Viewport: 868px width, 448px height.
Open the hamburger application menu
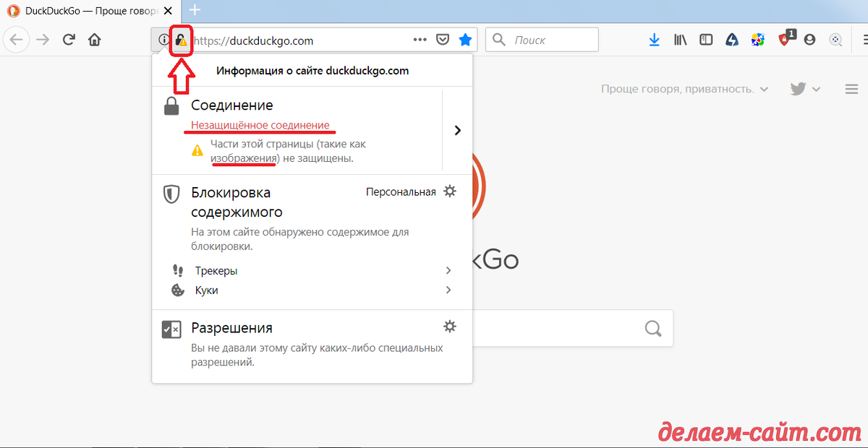(864, 39)
